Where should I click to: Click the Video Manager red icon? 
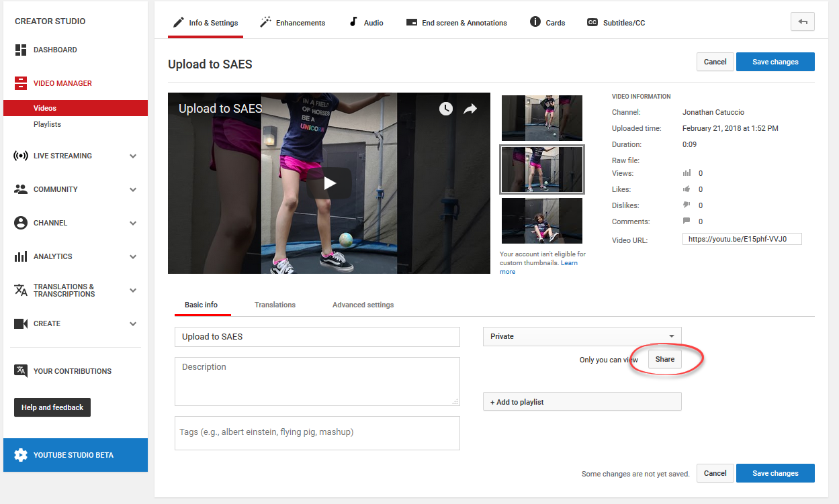click(21, 83)
